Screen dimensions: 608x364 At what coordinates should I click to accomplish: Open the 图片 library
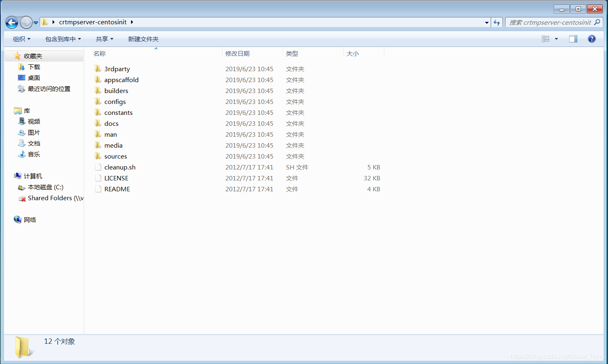click(34, 133)
